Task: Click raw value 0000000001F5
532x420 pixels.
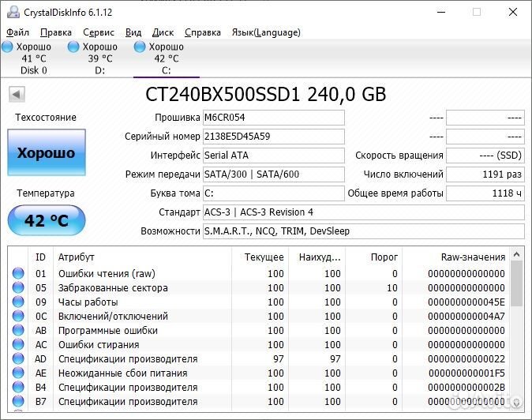Action: pos(466,373)
